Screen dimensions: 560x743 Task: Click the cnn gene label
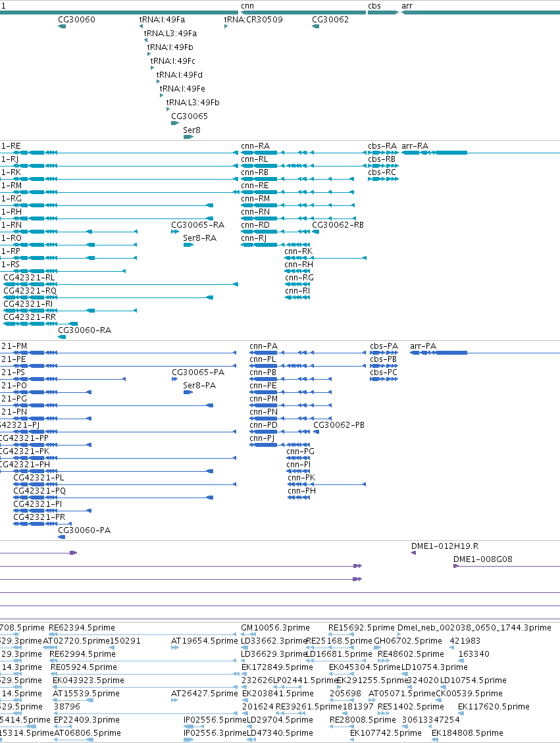(247, 6)
